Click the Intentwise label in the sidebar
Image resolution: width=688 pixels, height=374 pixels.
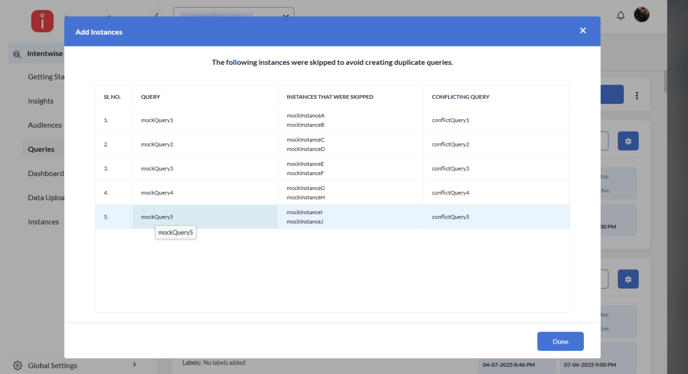point(45,54)
